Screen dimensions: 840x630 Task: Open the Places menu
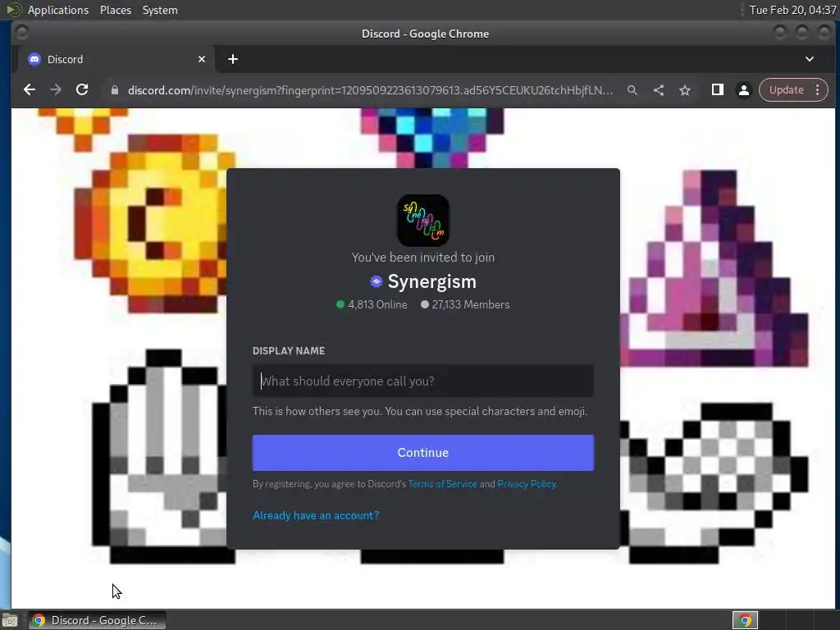(116, 10)
